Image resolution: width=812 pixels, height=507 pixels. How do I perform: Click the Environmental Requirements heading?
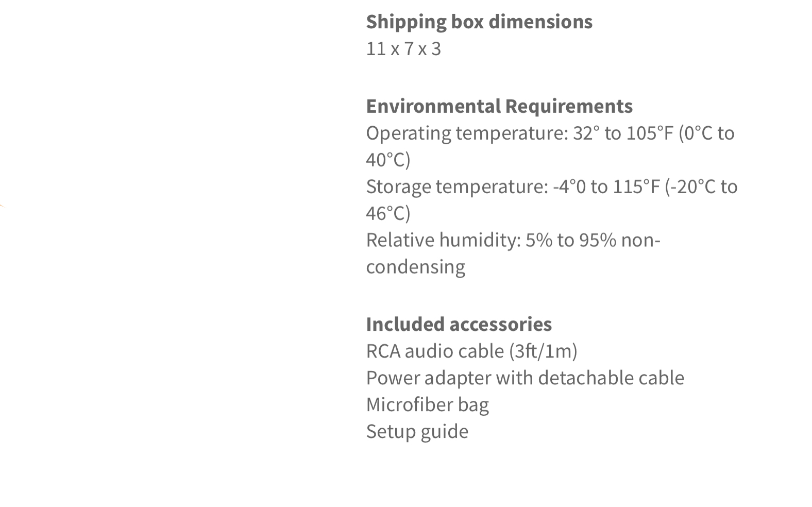click(x=499, y=106)
